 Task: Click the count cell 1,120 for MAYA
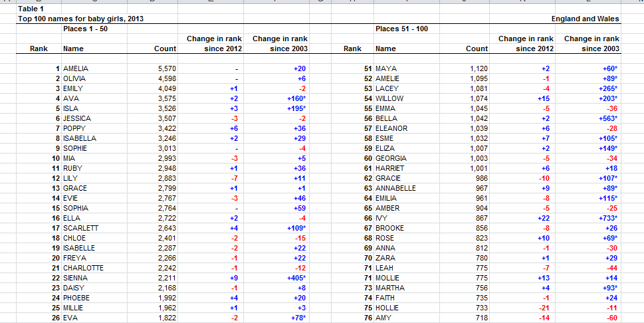tap(477, 69)
